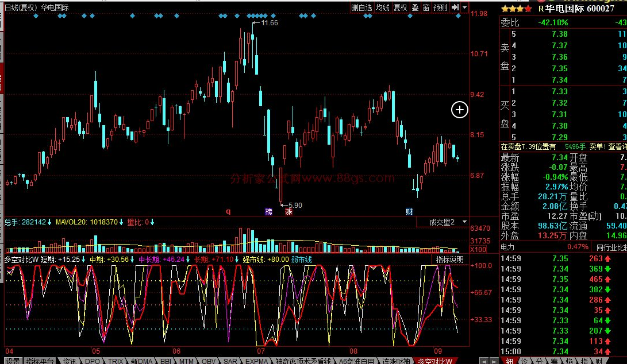
Task: Select the 诊 diagnosis tab
Action: coord(524,361)
